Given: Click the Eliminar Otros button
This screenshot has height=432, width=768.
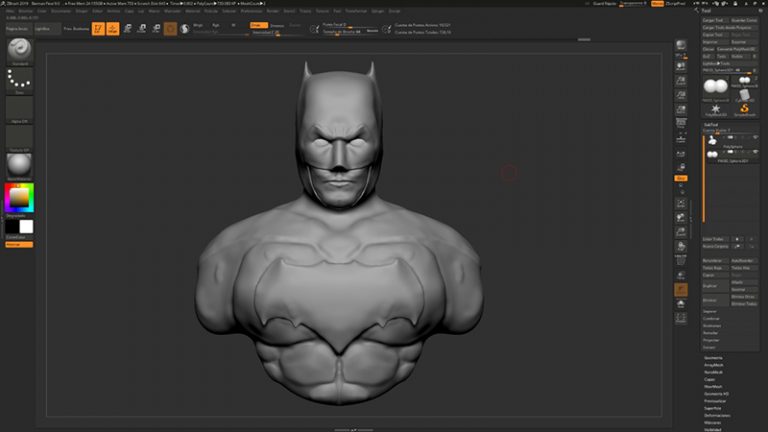Looking at the screenshot, I should (744, 297).
